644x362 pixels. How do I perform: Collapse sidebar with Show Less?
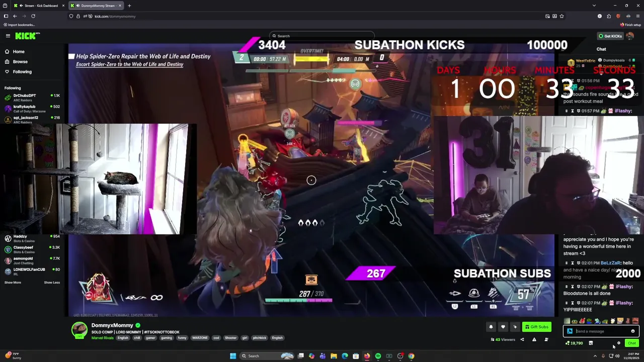click(52, 282)
